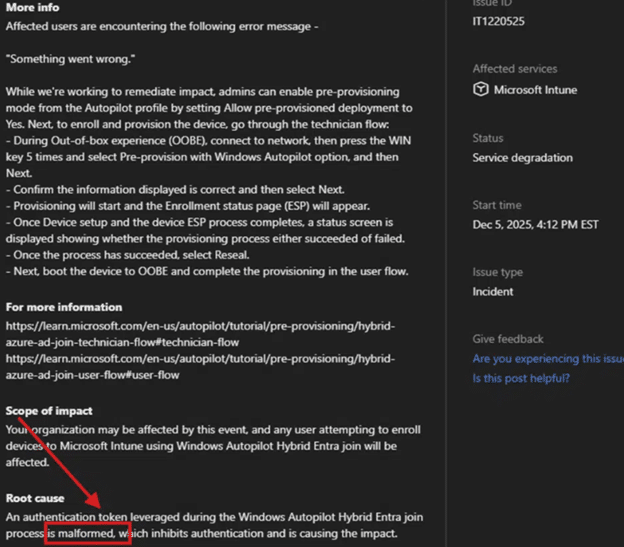The image size is (624, 547).
Task: Click the 'Status' label
Action: 488,138
